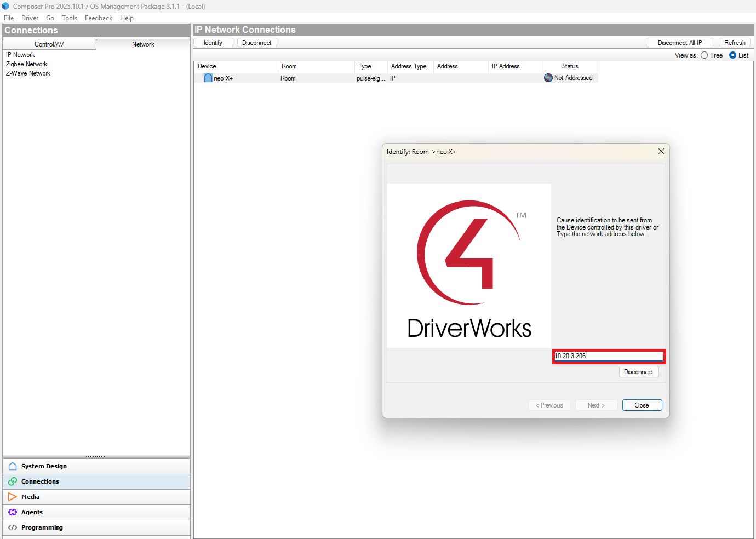
Task: Click the IP address type cell
Action: coord(393,78)
